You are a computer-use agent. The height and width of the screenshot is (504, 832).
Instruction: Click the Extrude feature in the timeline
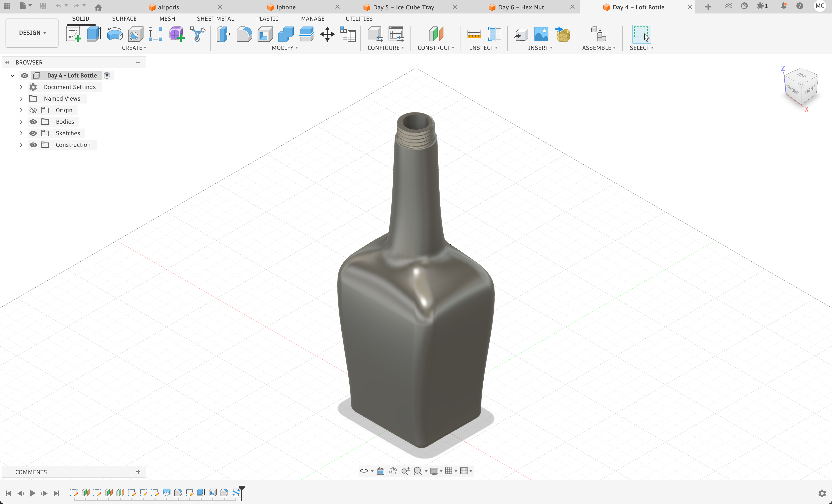tap(201, 492)
